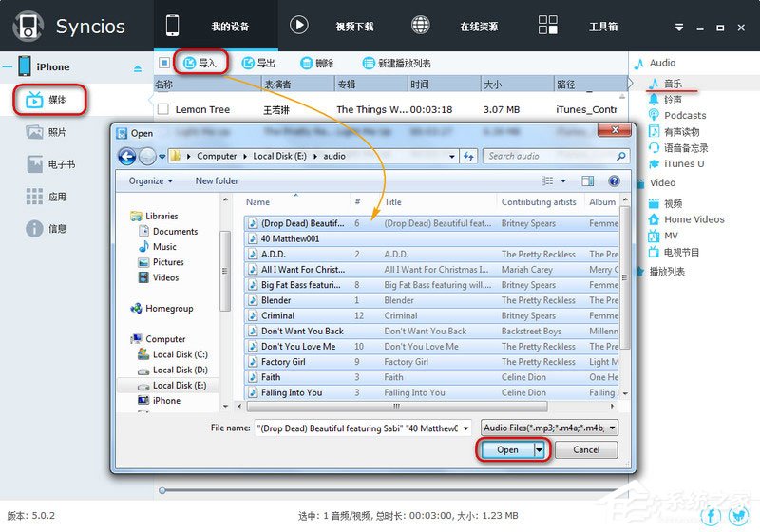This screenshot has width=760, height=532.
Task: Click the Cancel button
Action: coord(586,449)
